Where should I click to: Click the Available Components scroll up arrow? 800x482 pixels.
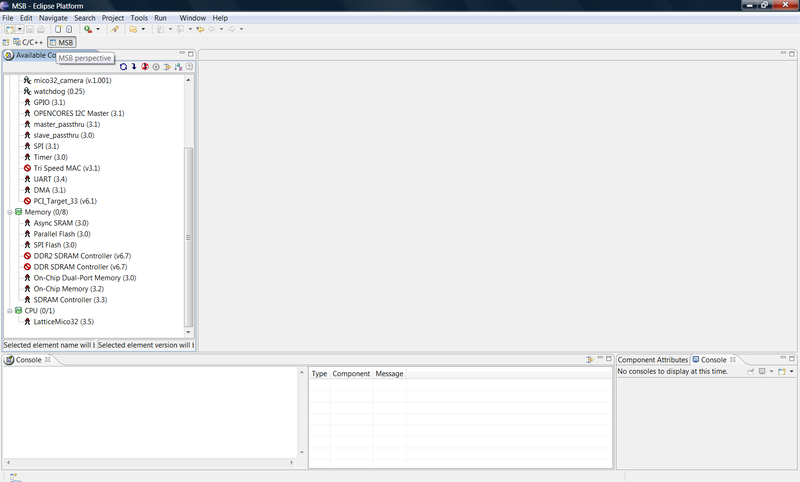tap(188, 80)
